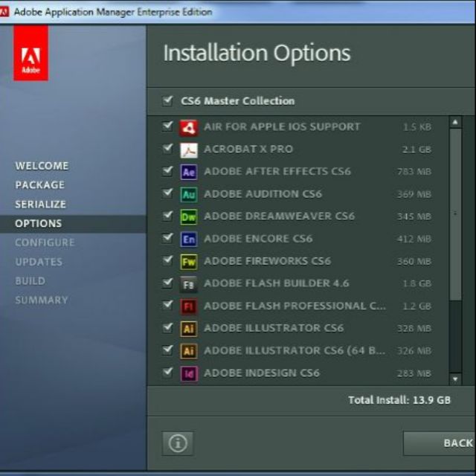Image resolution: width=476 pixels, height=476 pixels.
Task: Click the CS6 Master Collection label
Action: tap(238, 101)
